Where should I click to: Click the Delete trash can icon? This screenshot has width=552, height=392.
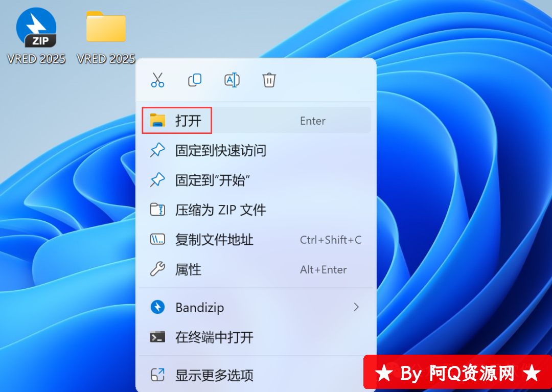click(x=269, y=80)
